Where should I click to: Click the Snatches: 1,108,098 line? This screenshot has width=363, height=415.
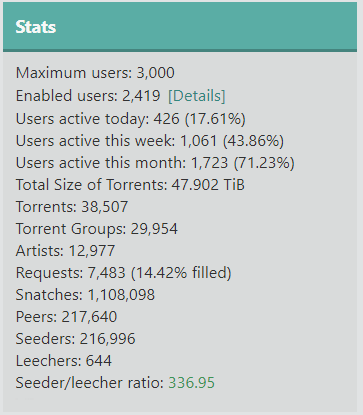tap(85, 295)
